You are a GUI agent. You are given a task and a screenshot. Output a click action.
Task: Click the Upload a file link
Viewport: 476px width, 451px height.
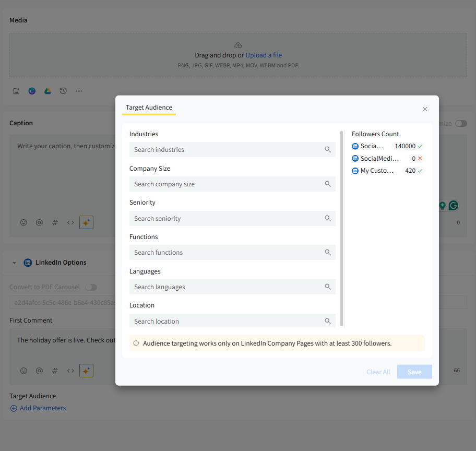[x=264, y=55]
